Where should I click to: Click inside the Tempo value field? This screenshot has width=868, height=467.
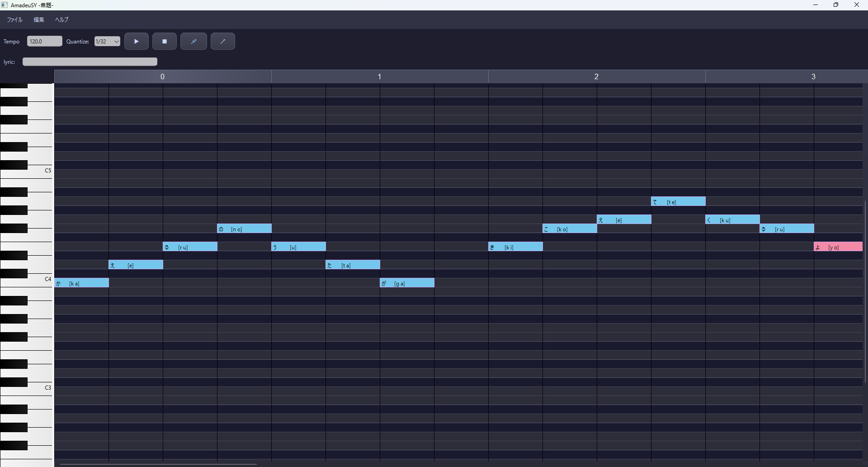[x=44, y=41]
